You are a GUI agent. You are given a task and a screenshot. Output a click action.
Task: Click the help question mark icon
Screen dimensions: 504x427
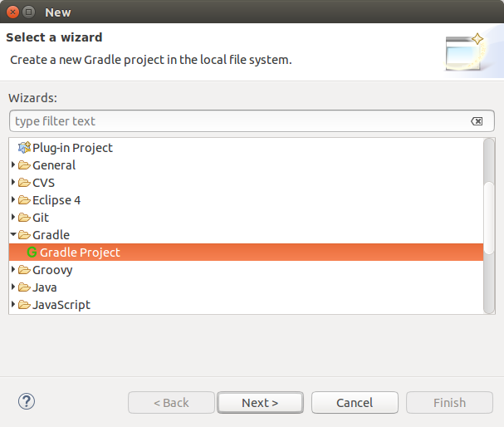(x=27, y=401)
